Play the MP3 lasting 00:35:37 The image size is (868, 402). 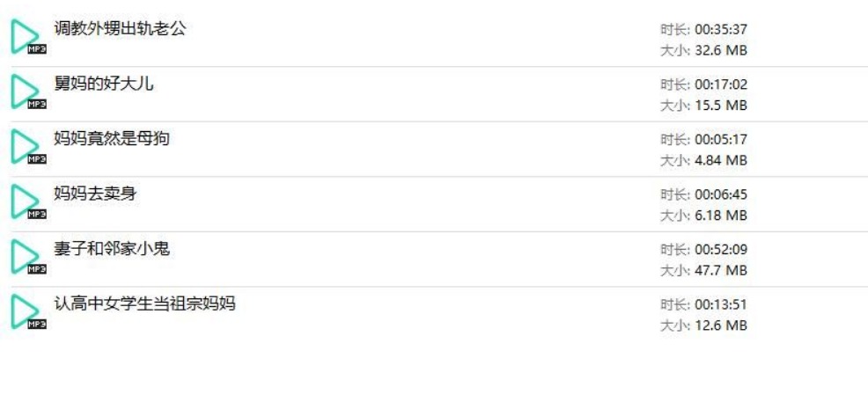27,36
